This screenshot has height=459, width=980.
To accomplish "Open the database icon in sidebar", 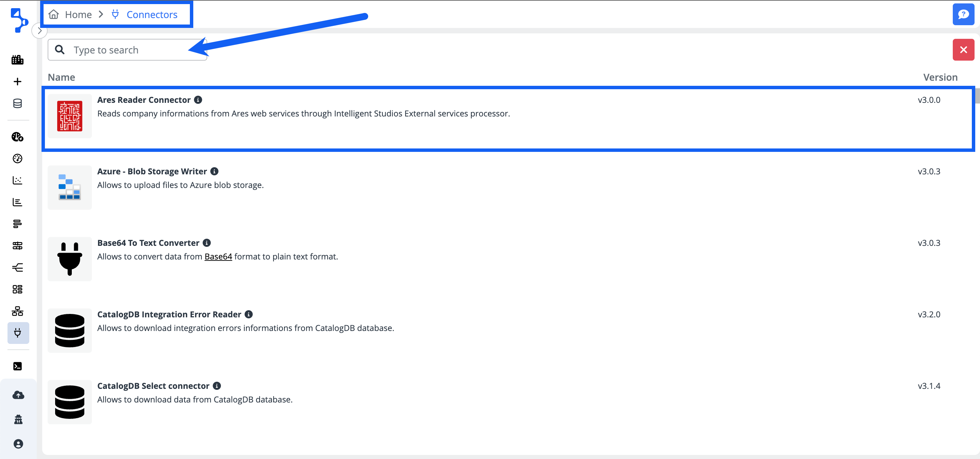I will pos(17,104).
